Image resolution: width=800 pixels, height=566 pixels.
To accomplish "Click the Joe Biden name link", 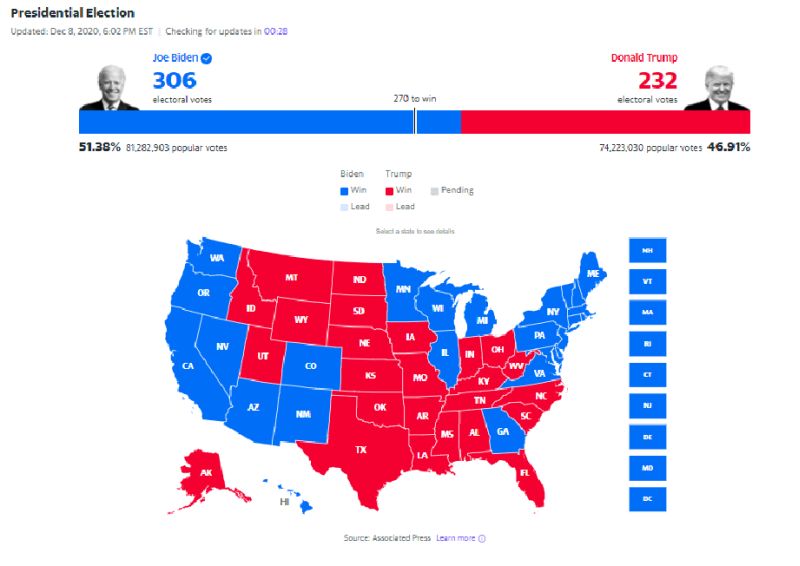I will point(175,58).
